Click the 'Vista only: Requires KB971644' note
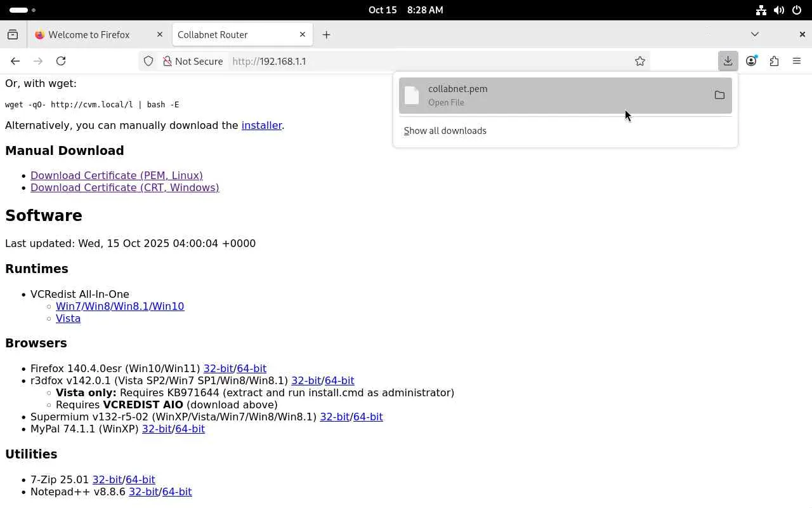The height and width of the screenshot is (508, 812). (x=255, y=392)
